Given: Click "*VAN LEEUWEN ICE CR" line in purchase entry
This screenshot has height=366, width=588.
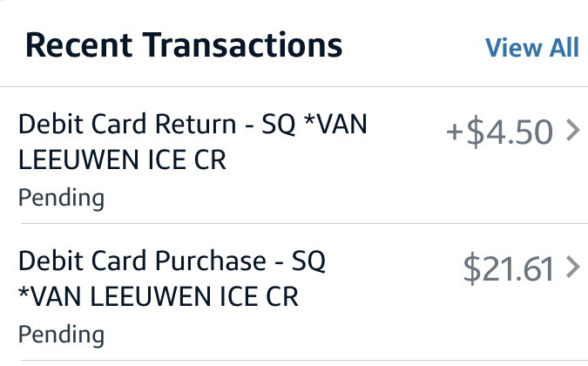Looking at the screenshot, I should (159, 297).
